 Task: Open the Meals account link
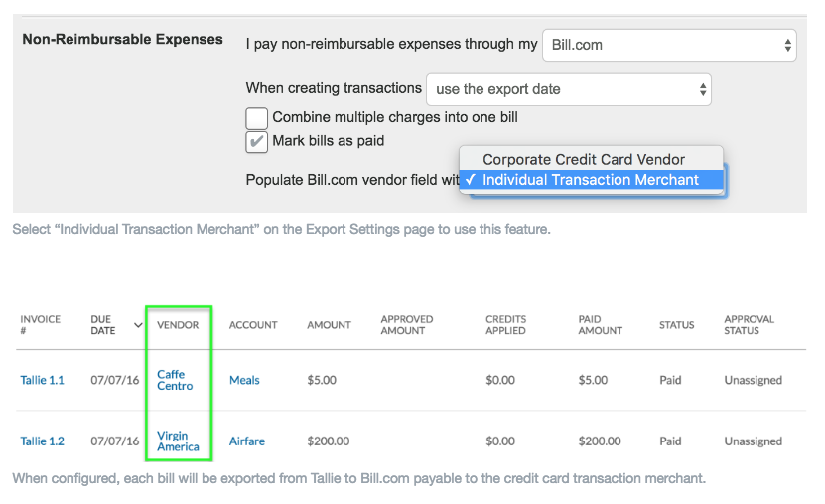244,381
